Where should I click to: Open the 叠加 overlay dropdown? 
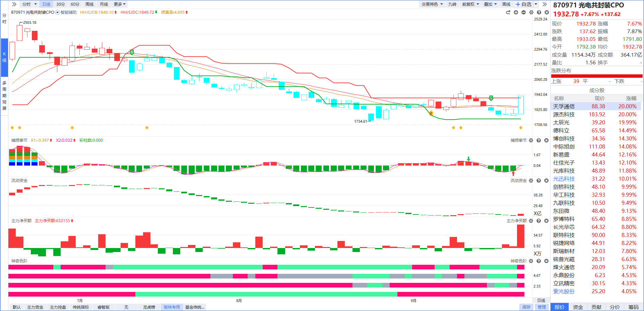pos(491,4)
